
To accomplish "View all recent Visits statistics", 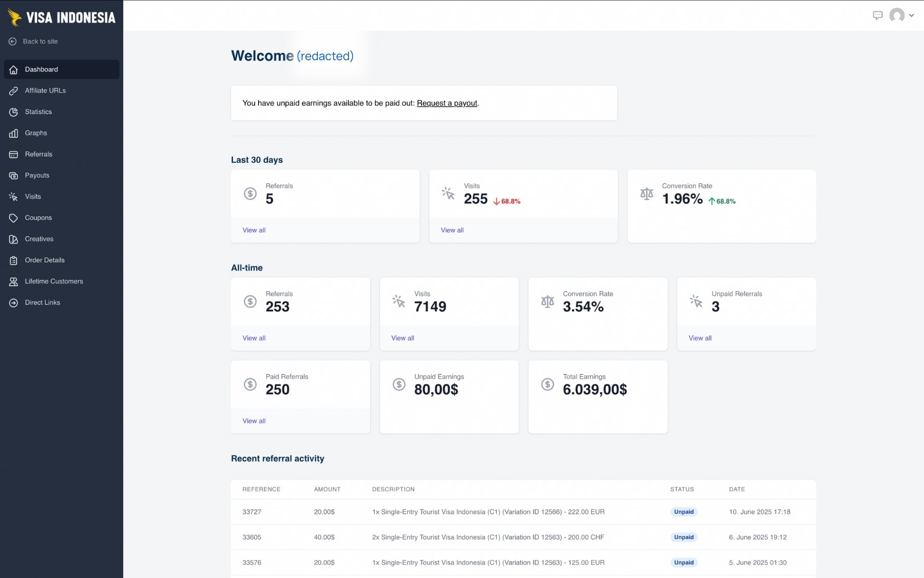I will point(452,230).
